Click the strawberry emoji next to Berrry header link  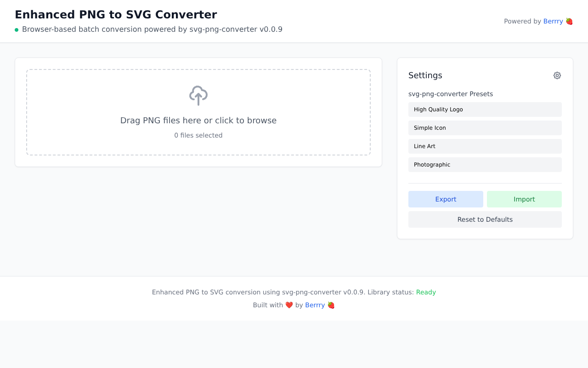(x=569, y=21)
